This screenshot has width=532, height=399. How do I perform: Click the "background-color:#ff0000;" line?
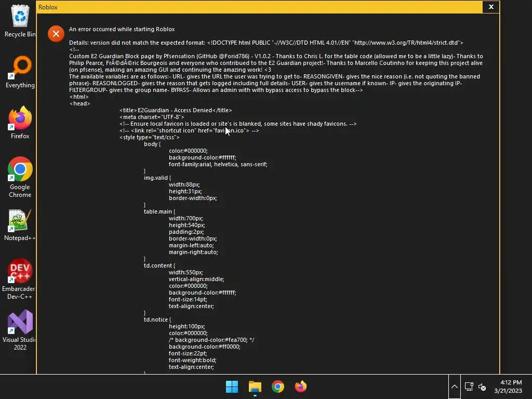click(205, 347)
